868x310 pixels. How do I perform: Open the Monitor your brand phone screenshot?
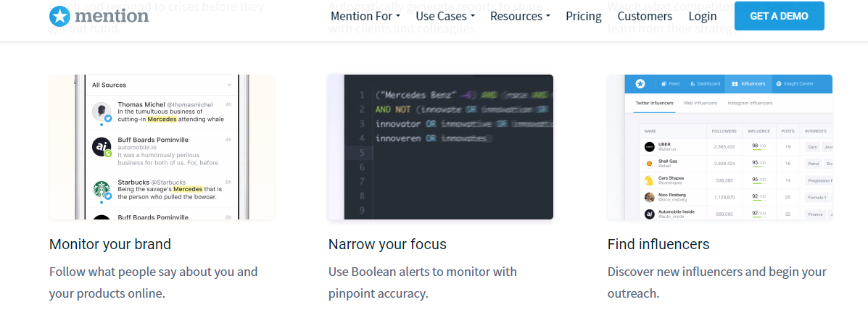tap(162, 147)
